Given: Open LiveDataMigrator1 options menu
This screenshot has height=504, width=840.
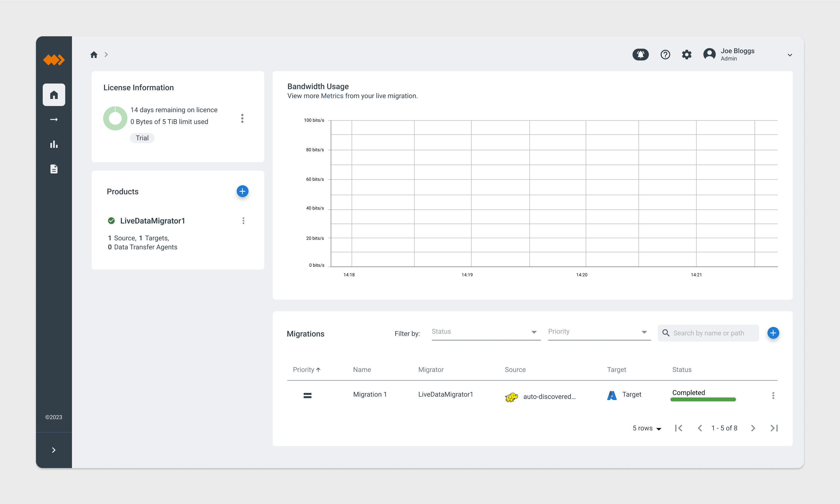Looking at the screenshot, I should click(243, 221).
